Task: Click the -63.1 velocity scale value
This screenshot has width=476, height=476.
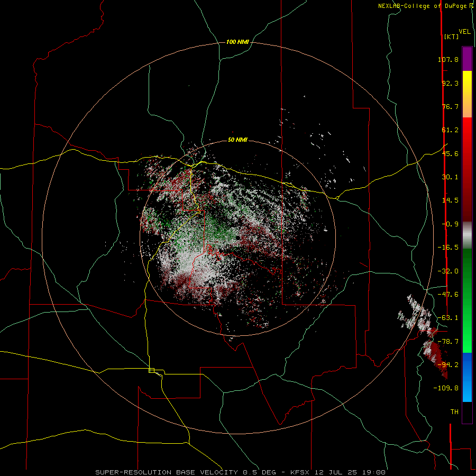Action: click(448, 318)
